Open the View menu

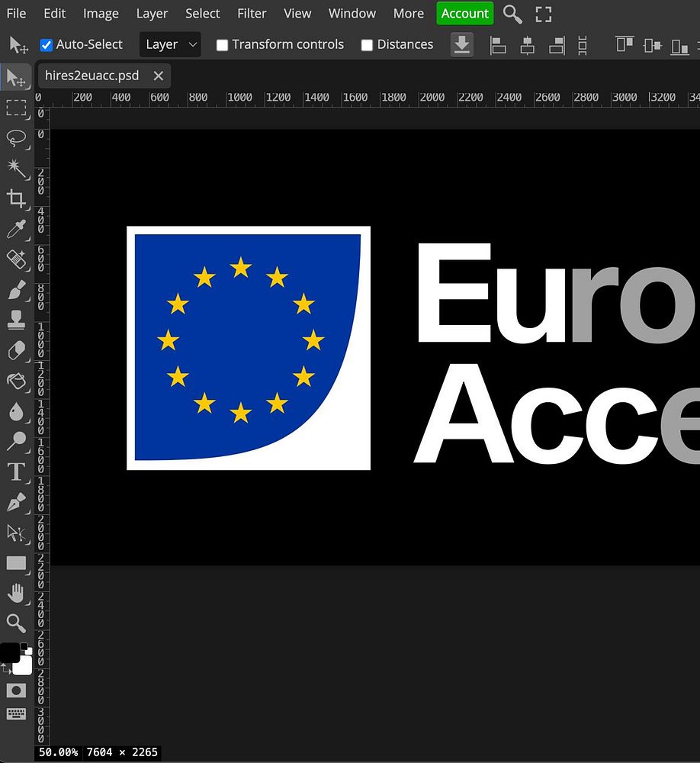[x=297, y=14]
